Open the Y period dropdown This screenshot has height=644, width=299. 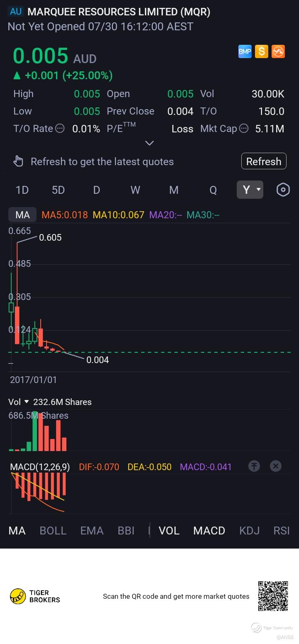250,190
